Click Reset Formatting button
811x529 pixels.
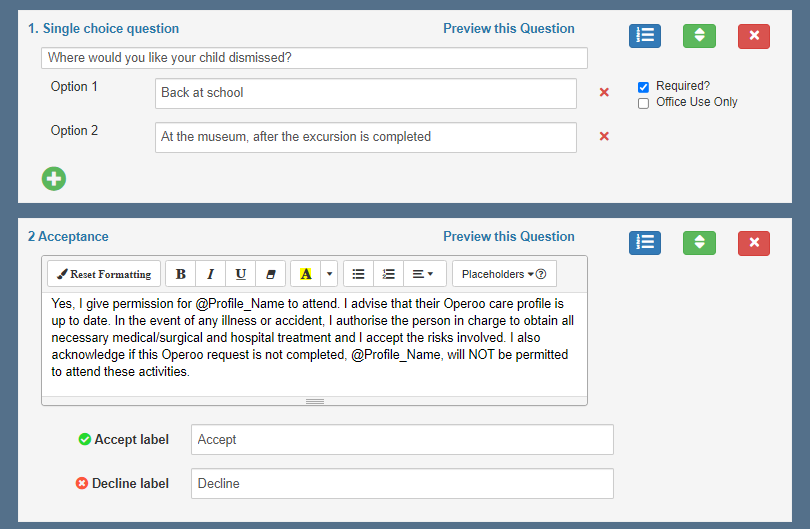tap(104, 274)
